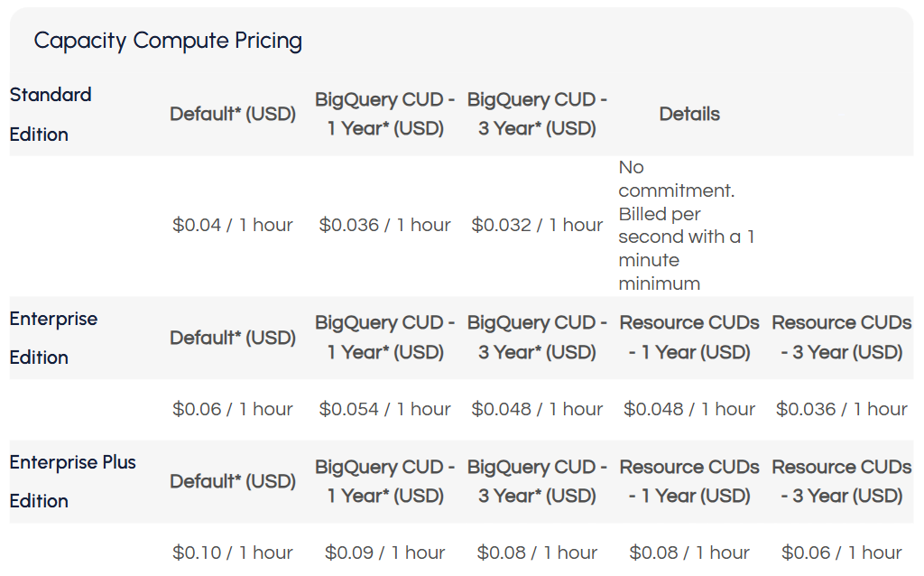Click the $0.054 / 1 hour price

(x=385, y=409)
